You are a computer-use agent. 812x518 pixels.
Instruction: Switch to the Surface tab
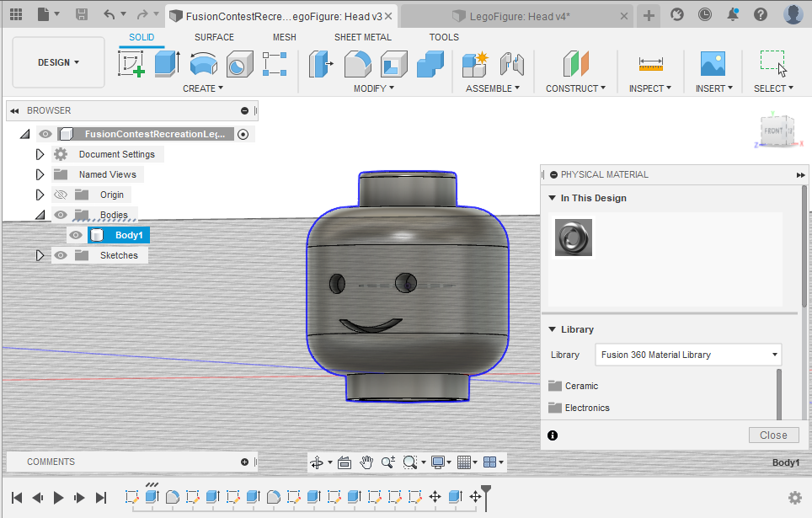215,37
